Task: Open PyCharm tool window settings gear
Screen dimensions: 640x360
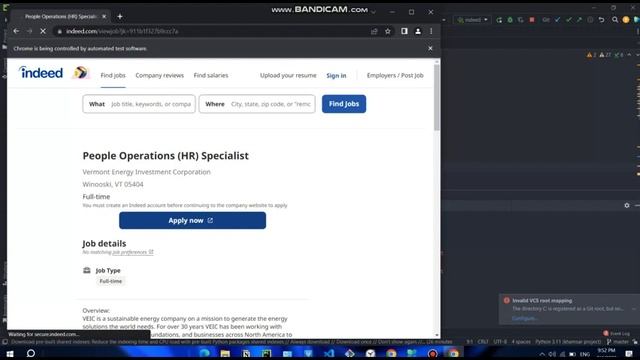Action: [x=627, y=205]
